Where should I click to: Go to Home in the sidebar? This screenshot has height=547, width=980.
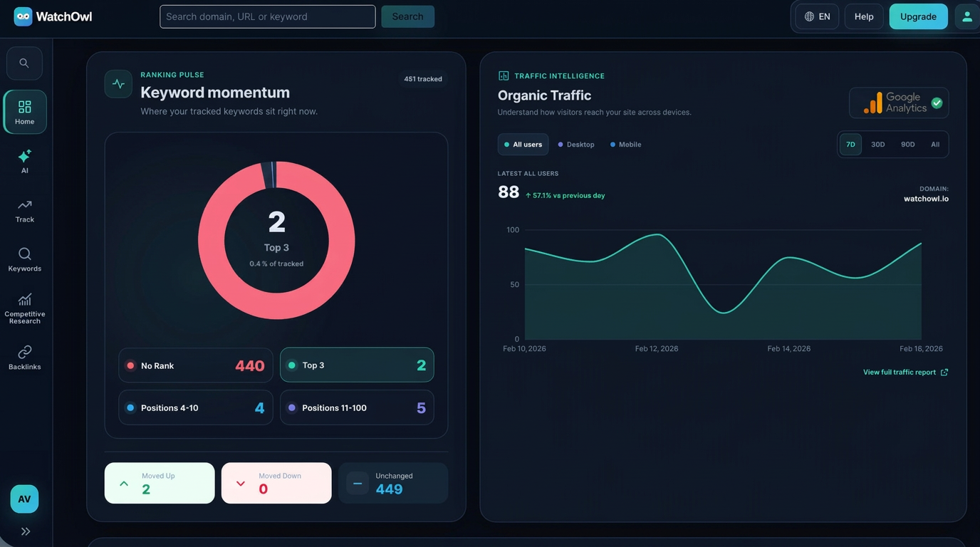point(25,112)
